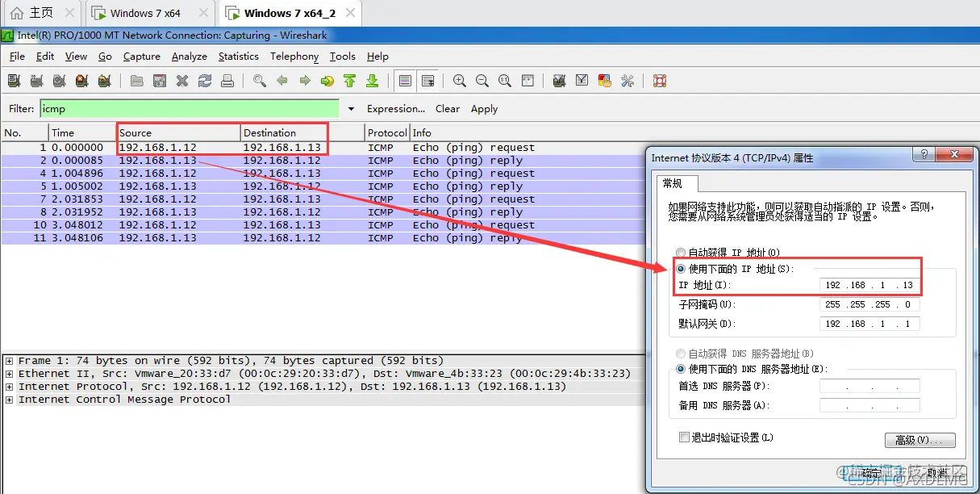This screenshot has height=494, width=980.
Task: Select 自动获得 IP 地址 radio button
Action: point(682,253)
